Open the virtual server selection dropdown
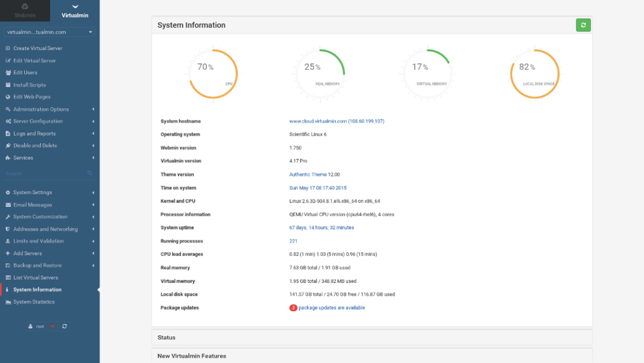This screenshot has height=363, width=644. tap(50, 31)
